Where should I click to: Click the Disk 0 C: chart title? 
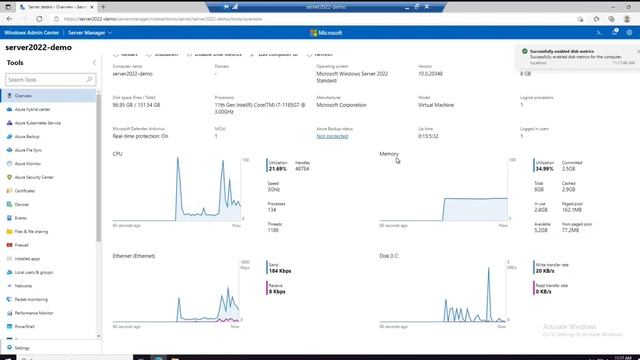389,256
